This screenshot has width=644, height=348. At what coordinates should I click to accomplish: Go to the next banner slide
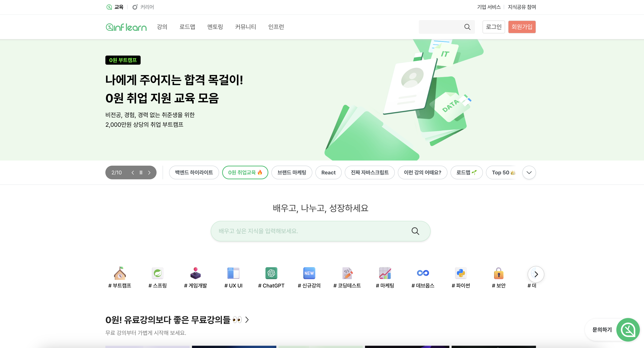[149, 172]
